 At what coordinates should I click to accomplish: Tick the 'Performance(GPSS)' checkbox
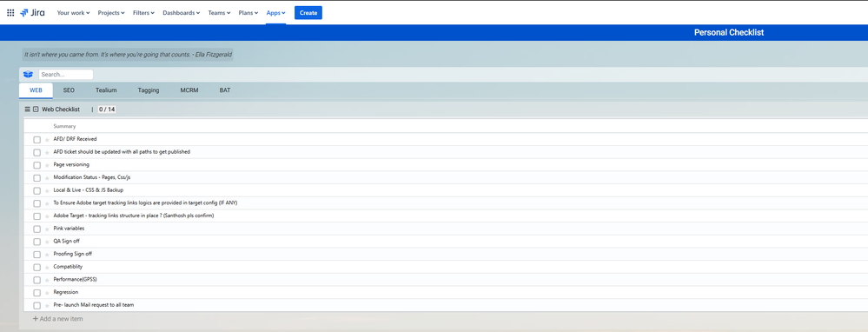coord(37,280)
